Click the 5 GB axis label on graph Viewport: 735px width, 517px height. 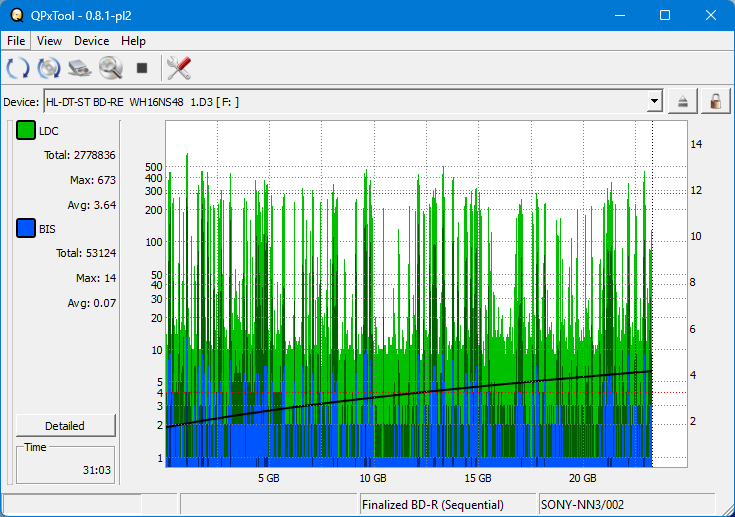(x=269, y=478)
